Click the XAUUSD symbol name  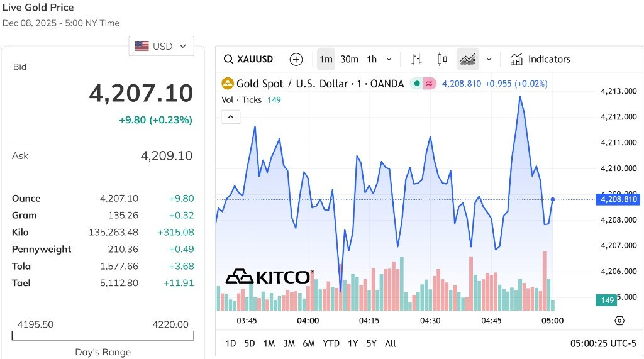point(255,59)
